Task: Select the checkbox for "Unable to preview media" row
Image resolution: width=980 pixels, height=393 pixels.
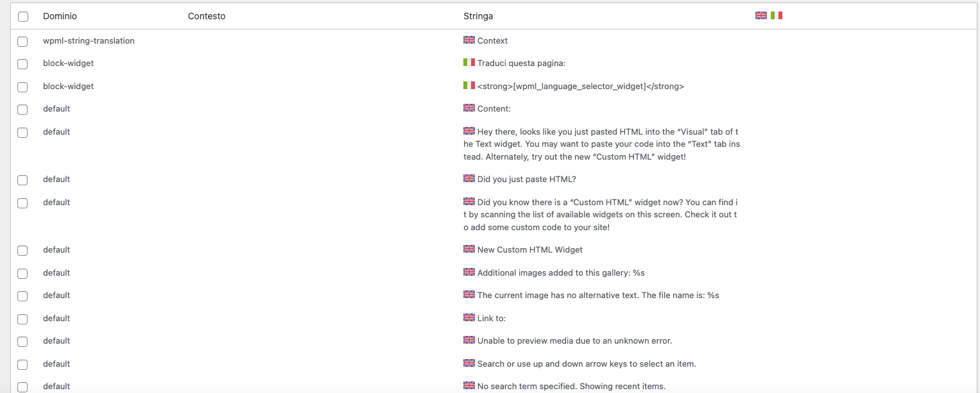Action: point(22,342)
